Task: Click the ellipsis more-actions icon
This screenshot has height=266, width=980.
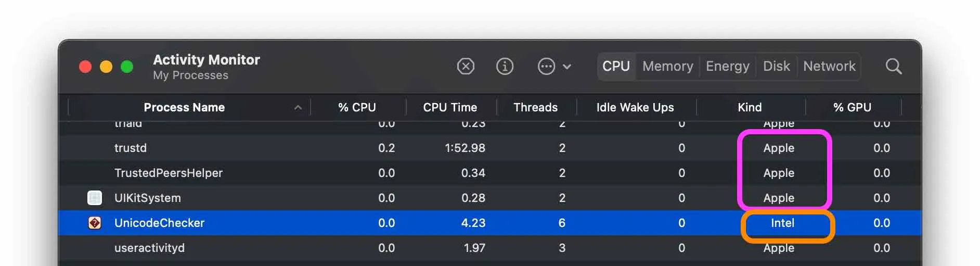Action: [x=546, y=67]
